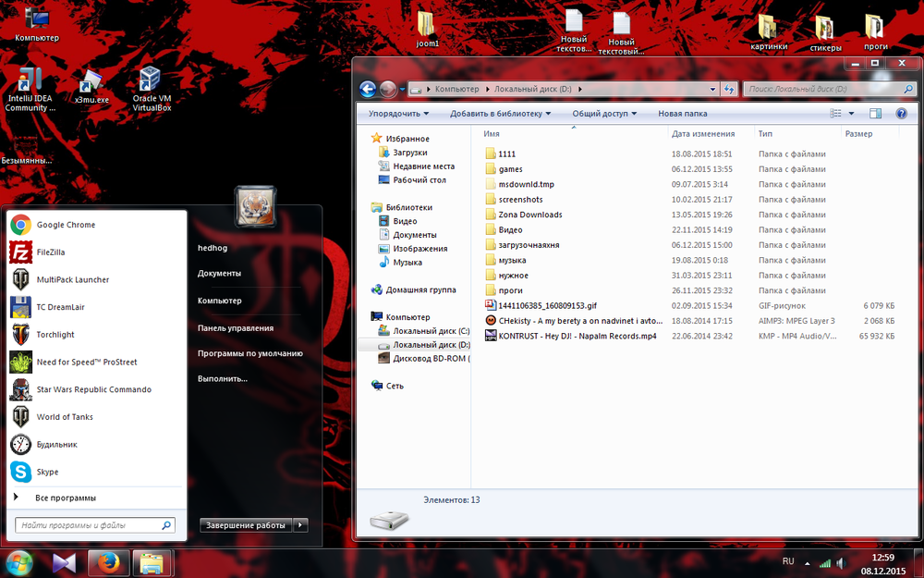Open IntelliJ IDEA desktop shortcut
924x578 pixels.
point(30,89)
